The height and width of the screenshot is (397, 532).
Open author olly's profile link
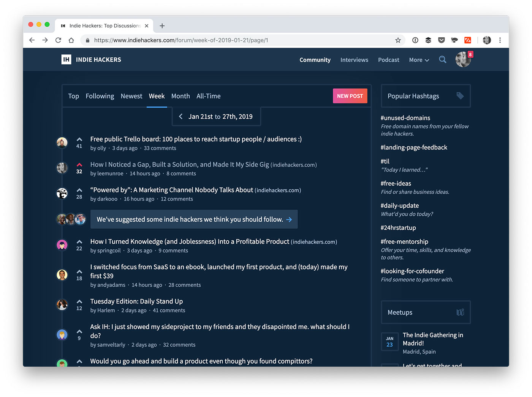101,148
